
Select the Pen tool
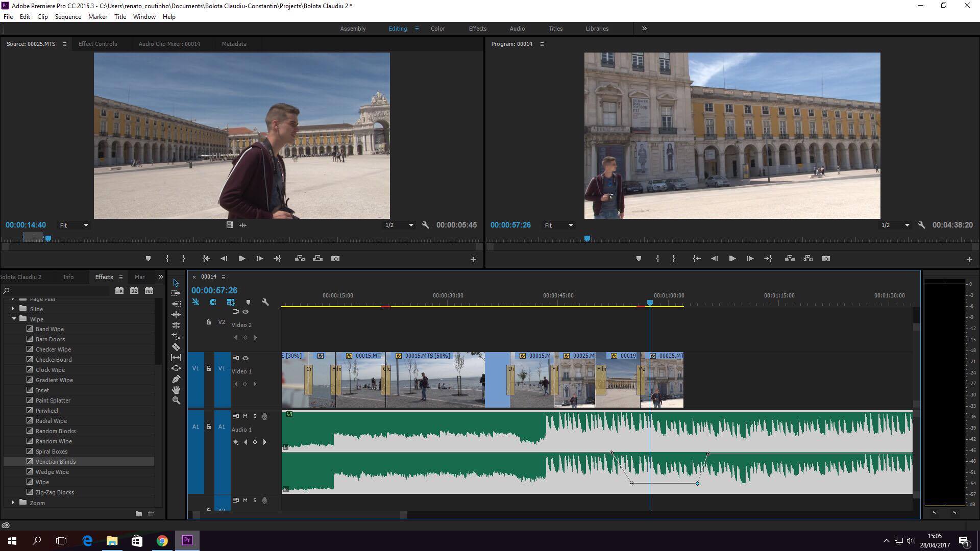[x=176, y=379]
